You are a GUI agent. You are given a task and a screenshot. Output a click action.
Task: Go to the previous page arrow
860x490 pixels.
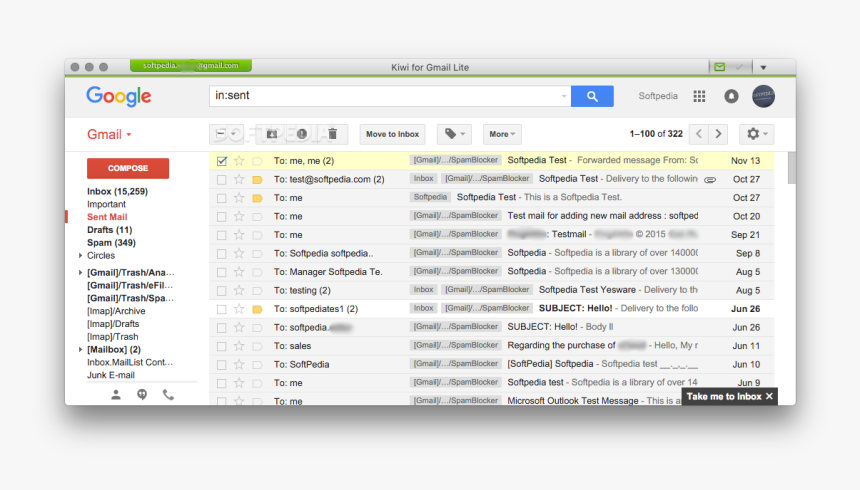click(699, 134)
